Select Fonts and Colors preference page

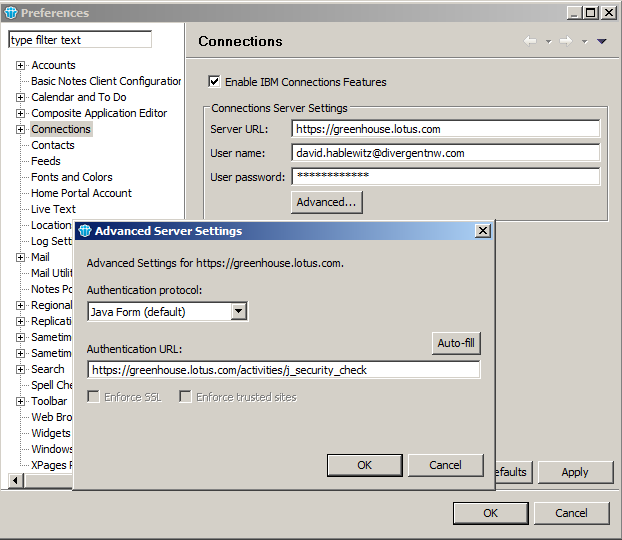[x=71, y=177]
